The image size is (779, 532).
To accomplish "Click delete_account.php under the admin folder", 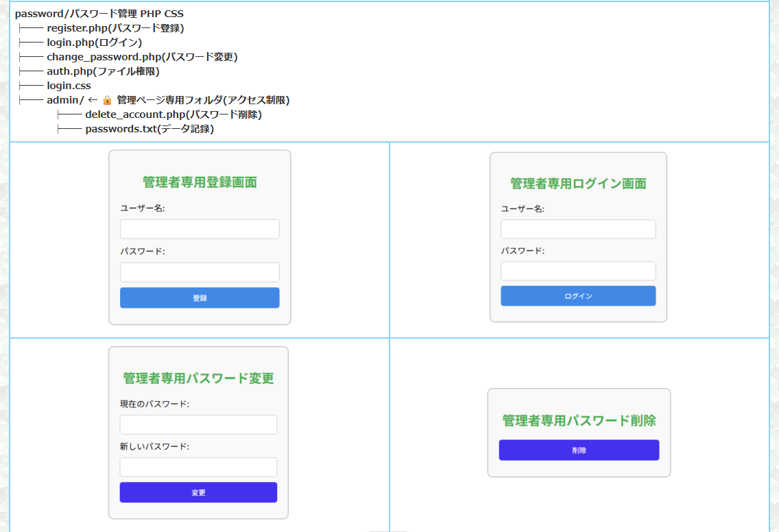I will (134, 114).
